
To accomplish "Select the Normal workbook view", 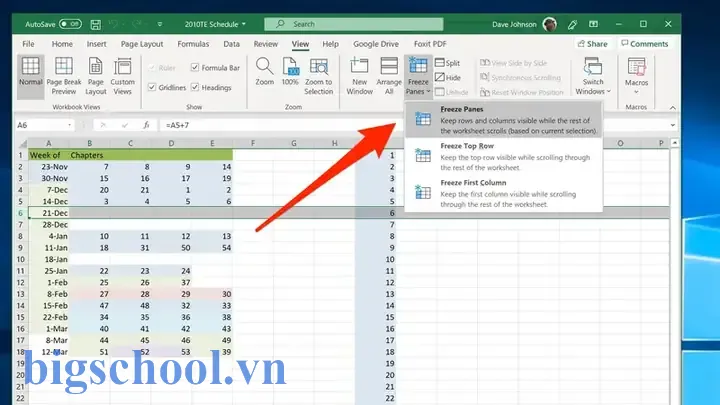I will click(x=31, y=76).
